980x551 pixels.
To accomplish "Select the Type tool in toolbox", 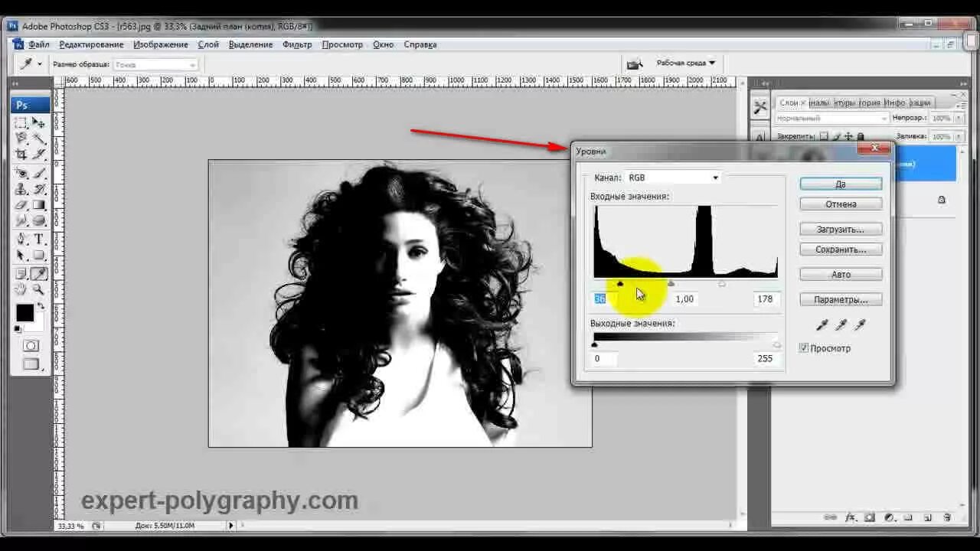I will [38, 239].
